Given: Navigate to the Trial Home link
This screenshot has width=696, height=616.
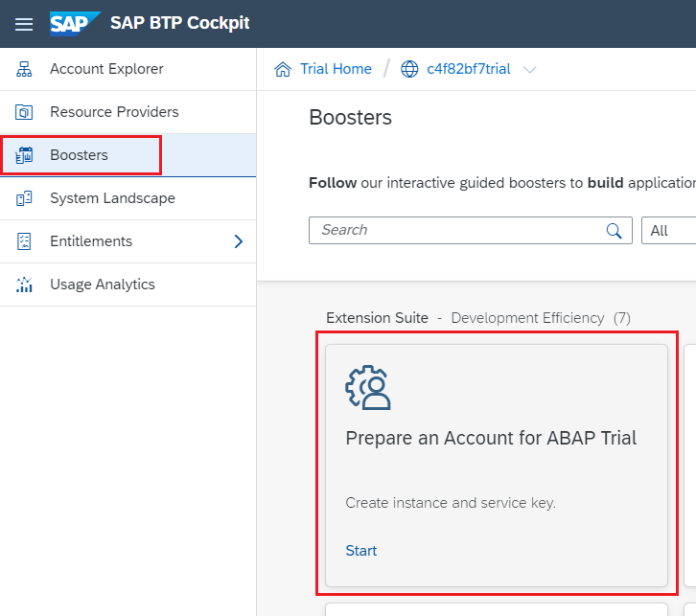Looking at the screenshot, I should (336, 69).
